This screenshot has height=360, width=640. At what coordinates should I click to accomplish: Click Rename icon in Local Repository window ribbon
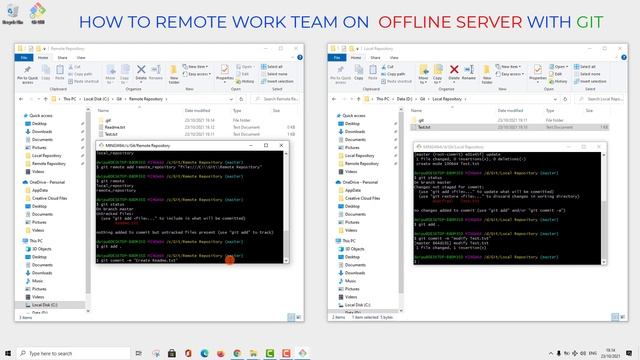pos(469,73)
